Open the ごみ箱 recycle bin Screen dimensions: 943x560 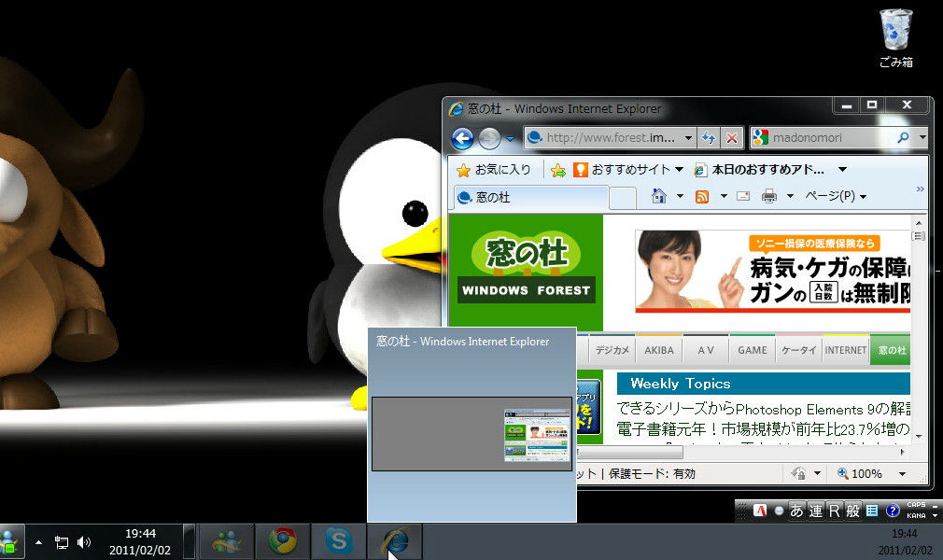pos(896,37)
